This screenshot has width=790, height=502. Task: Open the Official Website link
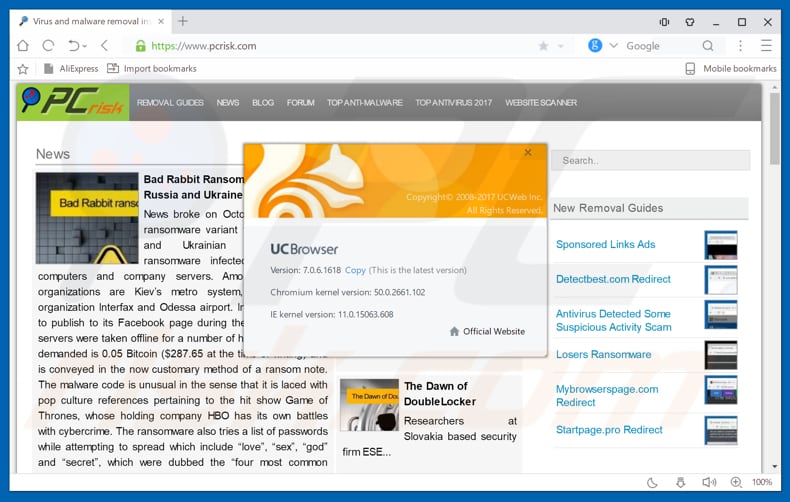tap(487, 331)
